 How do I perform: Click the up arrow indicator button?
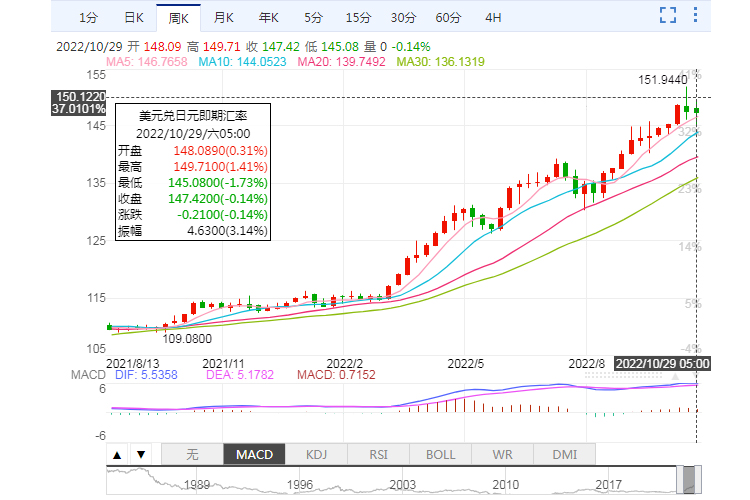(117, 455)
